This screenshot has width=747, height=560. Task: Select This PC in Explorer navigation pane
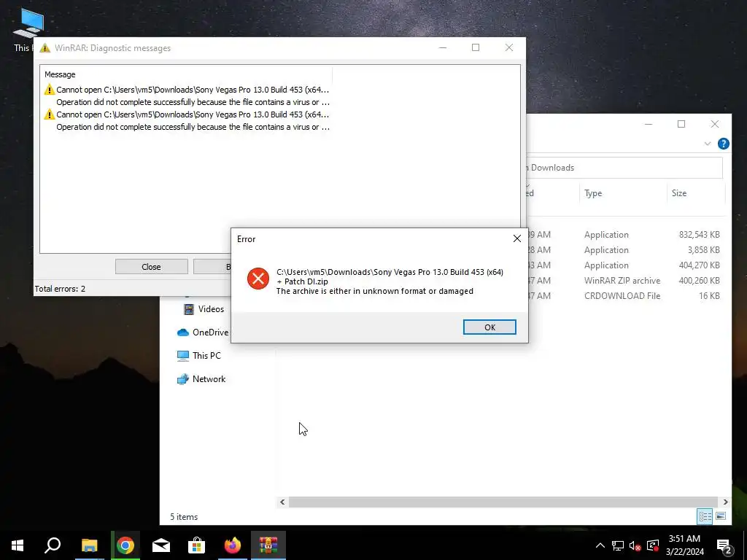coord(206,355)
